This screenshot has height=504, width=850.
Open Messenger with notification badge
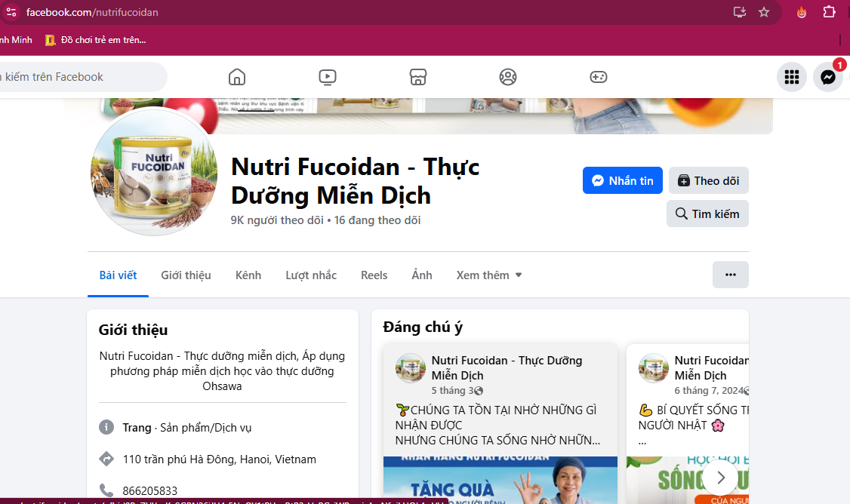click(x=828, y=77)
